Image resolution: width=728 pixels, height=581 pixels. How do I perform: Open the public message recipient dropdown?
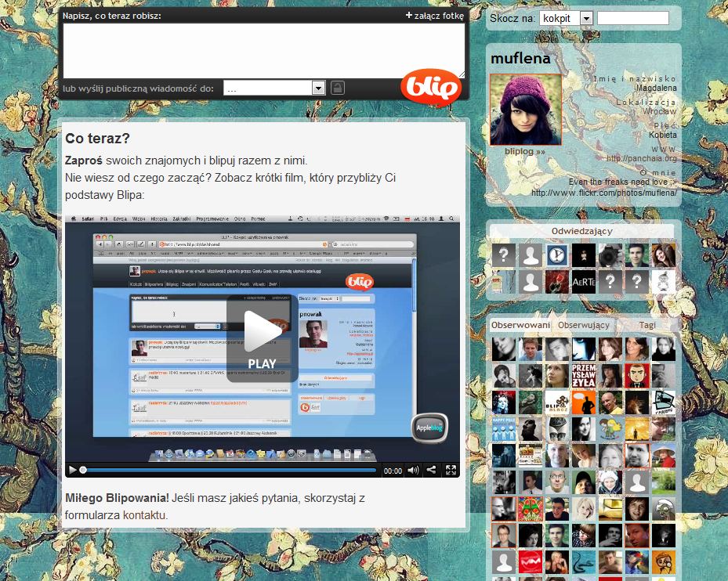coord(274,88)
